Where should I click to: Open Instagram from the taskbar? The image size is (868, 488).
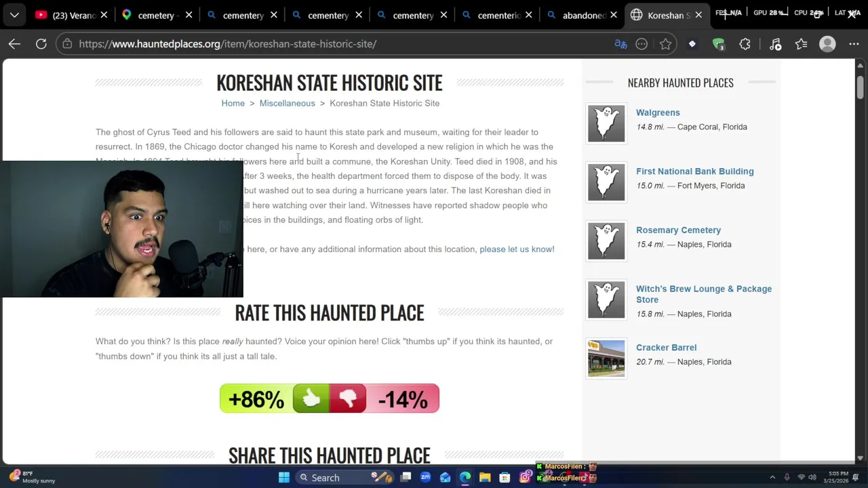525,478
